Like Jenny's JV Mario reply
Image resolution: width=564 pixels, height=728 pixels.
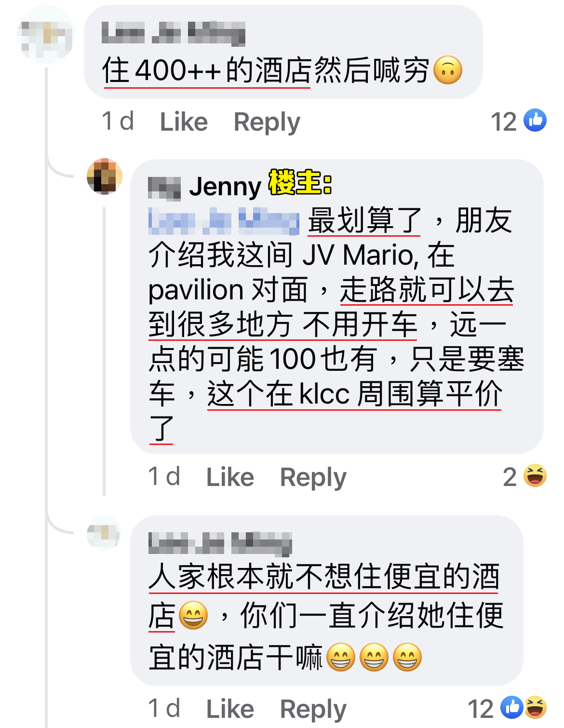230,477
